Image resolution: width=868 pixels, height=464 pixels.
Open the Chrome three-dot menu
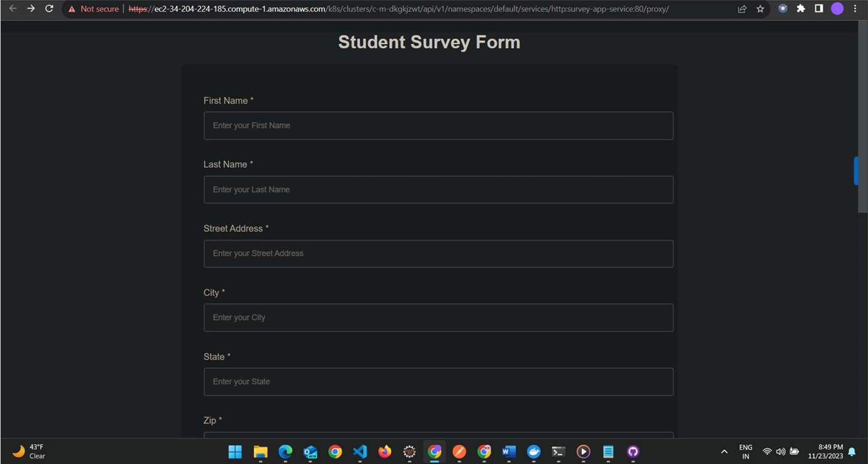point(855,9)
